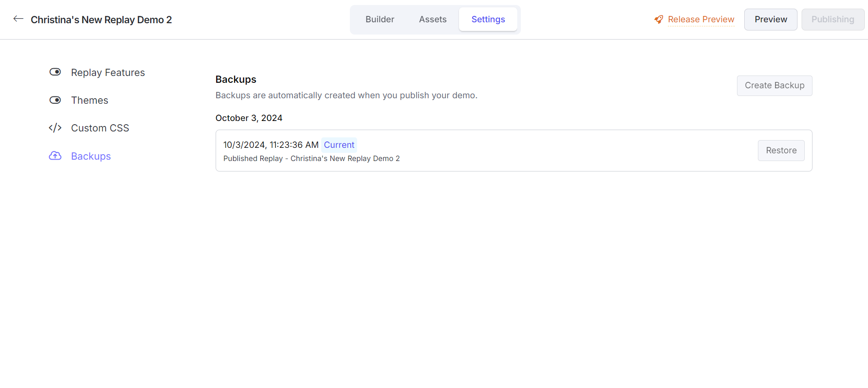Click the 10/3/2024, 11:23:36 AM timestamp
The width and height of the screenshot is (868, 388).
click(271, 145)
